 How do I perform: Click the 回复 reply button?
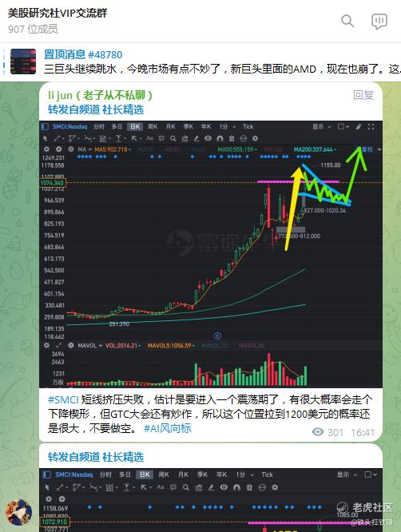[363, 95]
